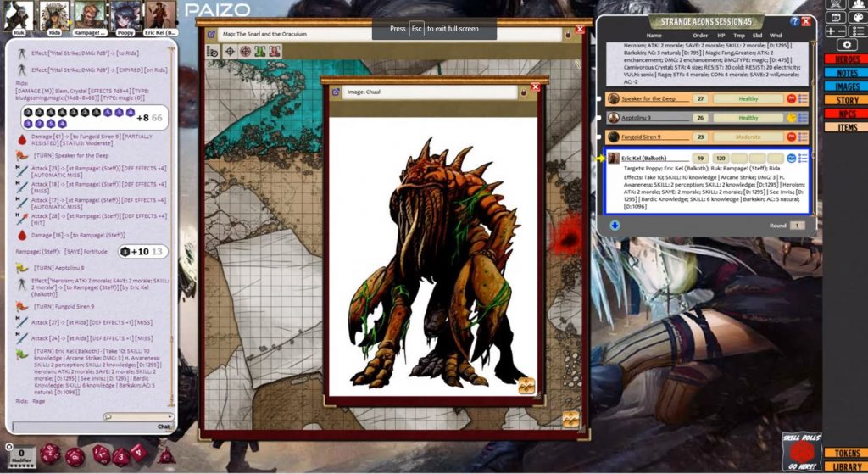Open the chat speaker mode dropdown
This screenshot has width=868, height=474.
(138, 417)
